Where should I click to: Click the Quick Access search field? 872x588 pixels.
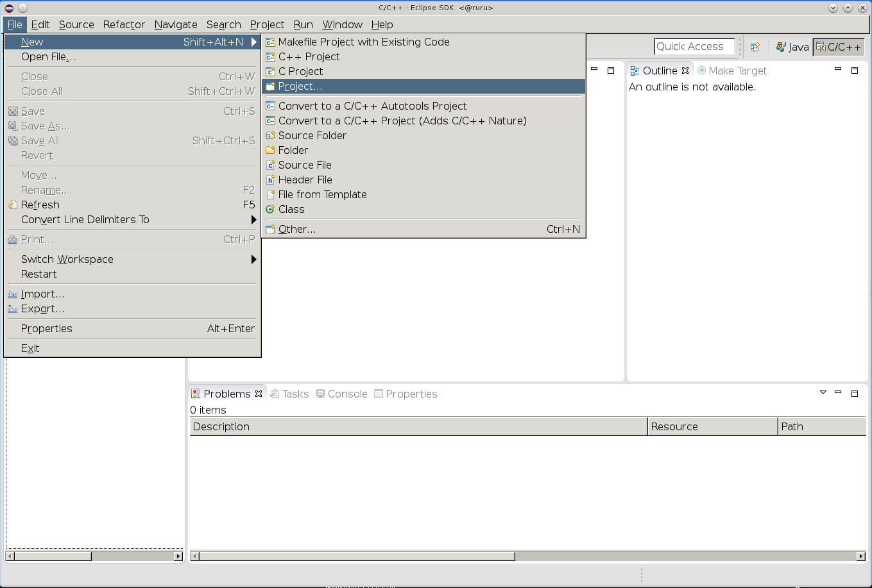coord(694,47)
